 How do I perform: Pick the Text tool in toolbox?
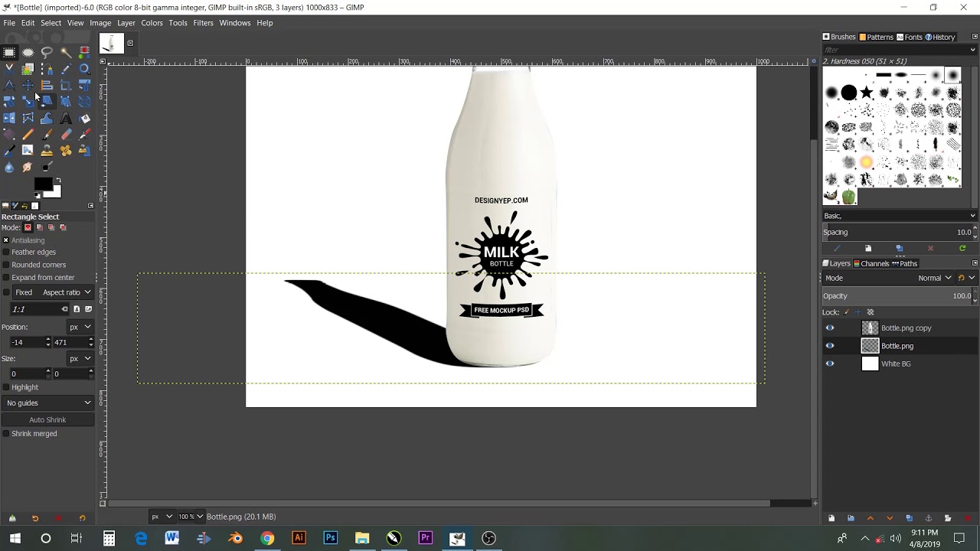click(66, 119)
